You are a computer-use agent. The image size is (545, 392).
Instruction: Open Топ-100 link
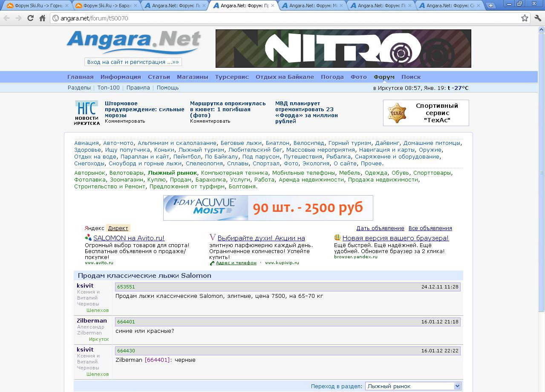(109, 88)
